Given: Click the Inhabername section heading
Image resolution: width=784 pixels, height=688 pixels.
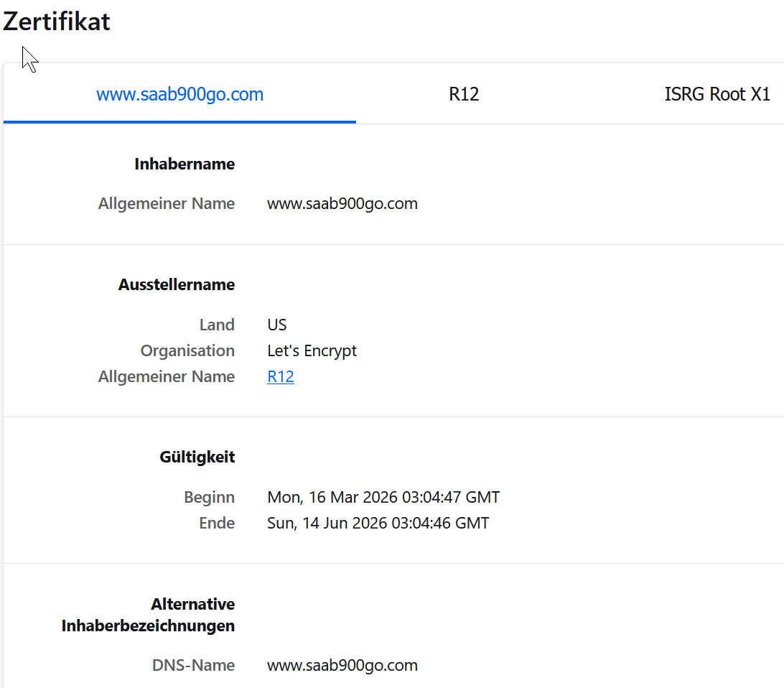Looking at the screenshot, I should [185, 164].
